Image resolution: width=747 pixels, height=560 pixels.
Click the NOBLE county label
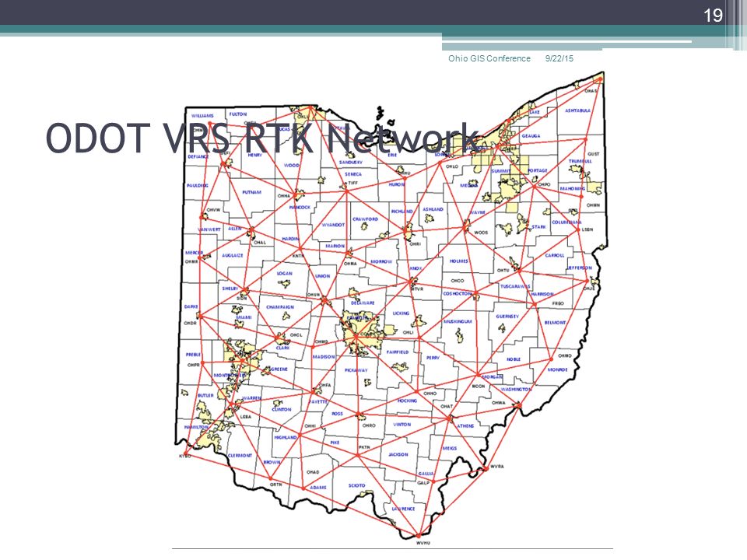[514, 359]
